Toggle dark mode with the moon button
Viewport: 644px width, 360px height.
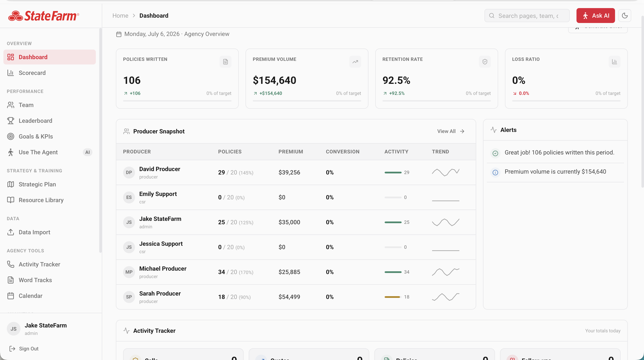coord(625,16)
